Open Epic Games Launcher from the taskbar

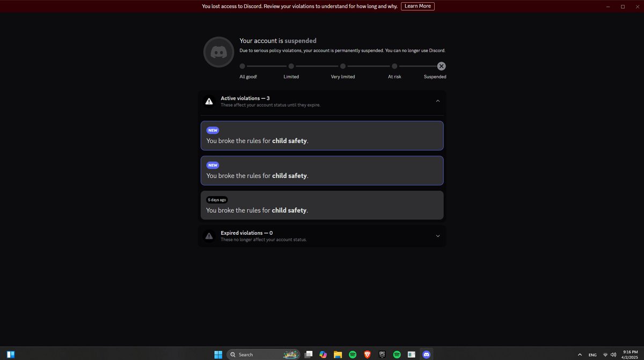coord(382,355)
